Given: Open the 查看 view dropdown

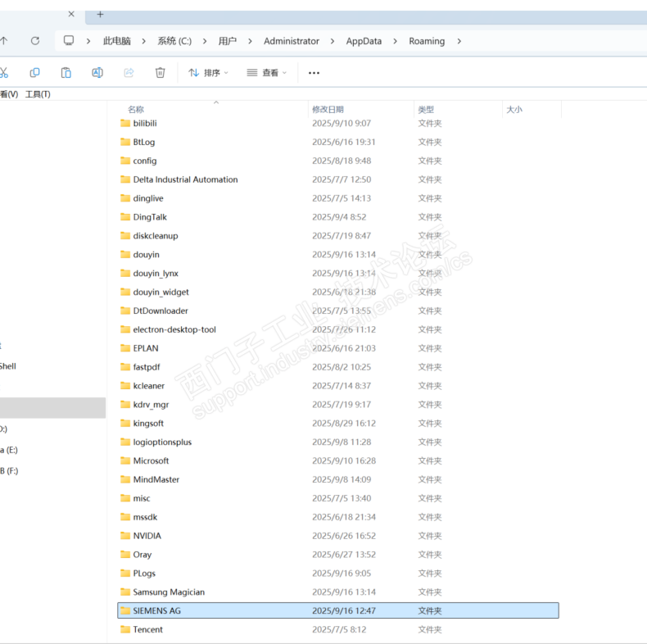Looking at the screenshot, I should coord(266,73).
